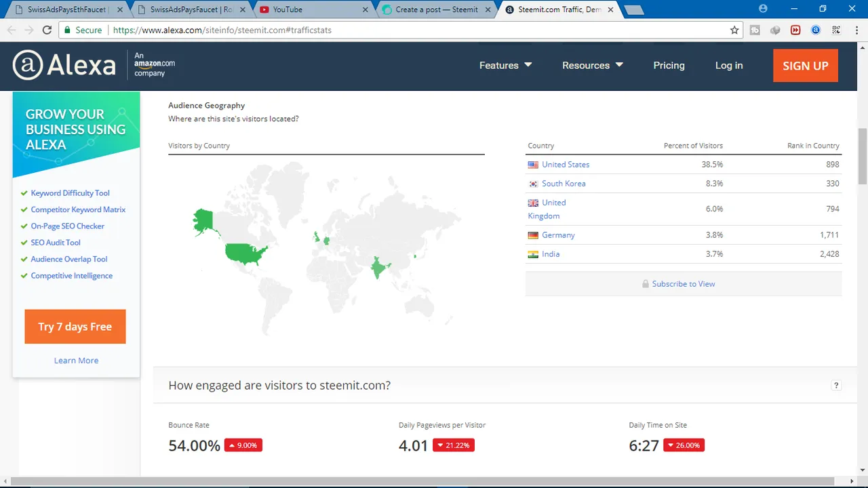This screenshot has height=488, width=868.
Task: Open the SEO Audit Tool link
Action: [x=56, y=243]
